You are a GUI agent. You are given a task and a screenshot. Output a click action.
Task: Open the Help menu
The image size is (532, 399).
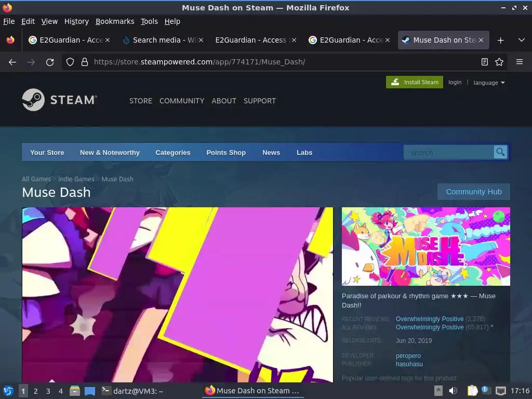(x=172, y=21)
